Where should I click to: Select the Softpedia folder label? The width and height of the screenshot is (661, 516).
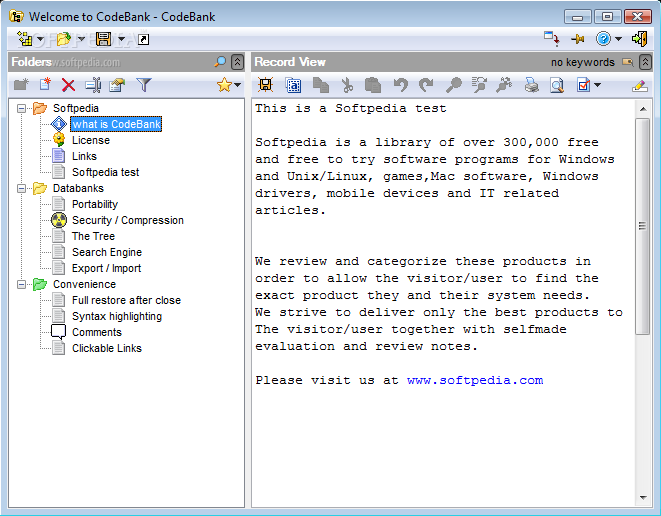(75, 108)
